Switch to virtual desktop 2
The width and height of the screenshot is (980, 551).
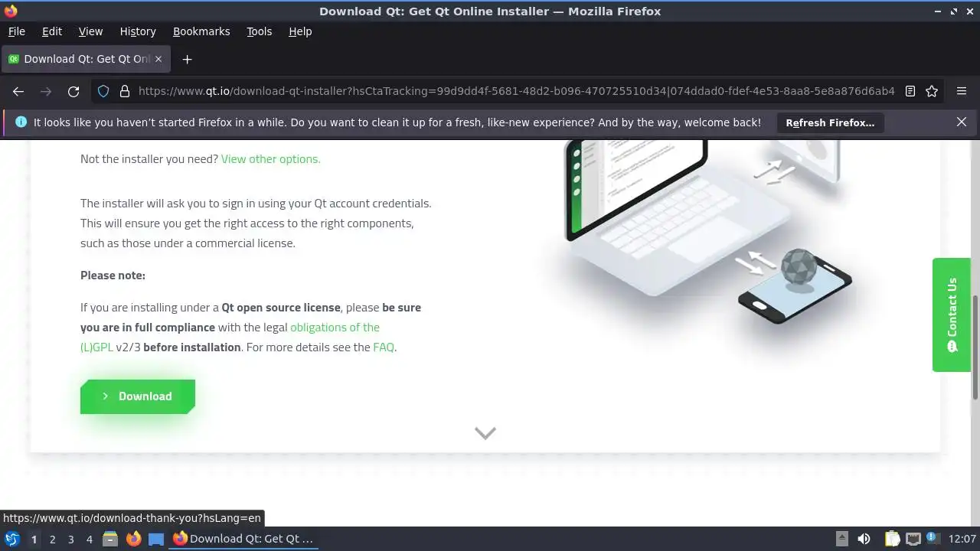pos(52,539)
